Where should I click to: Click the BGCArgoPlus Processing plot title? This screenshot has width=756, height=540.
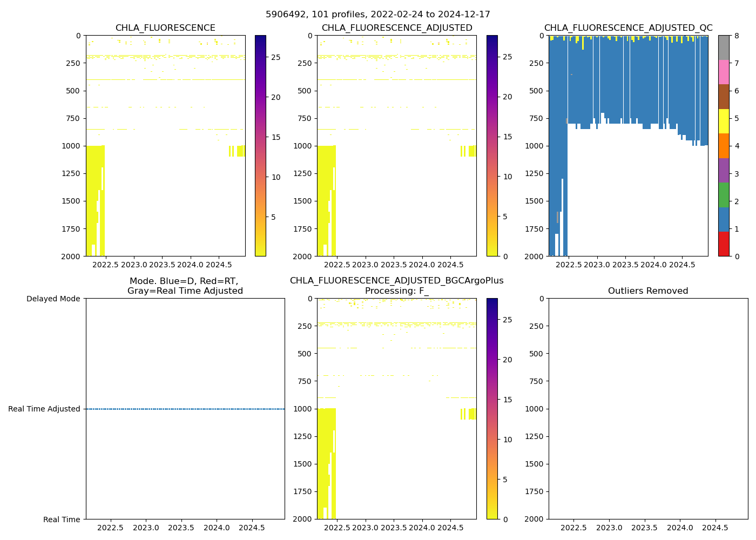coord(396,286)
